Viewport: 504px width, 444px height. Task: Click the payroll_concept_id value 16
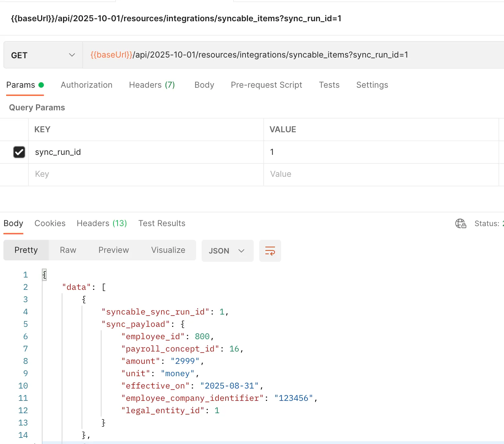point(234,349)
